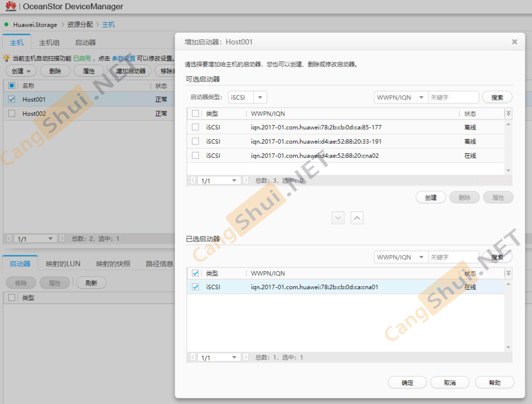This screenshot has height=404, width=532.
Task: Open page selector in available initiators
Action: click(x=219, y=181)
